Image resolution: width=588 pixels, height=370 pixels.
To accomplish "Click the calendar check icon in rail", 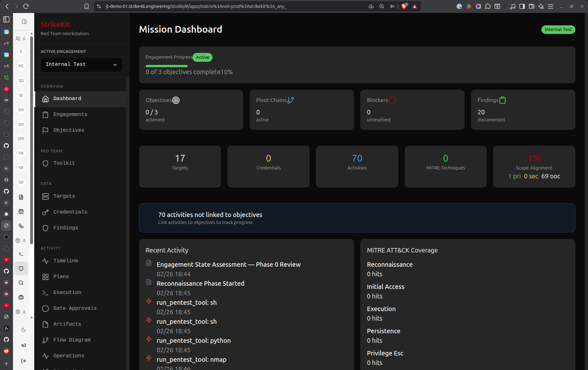I will pos(21,212).
